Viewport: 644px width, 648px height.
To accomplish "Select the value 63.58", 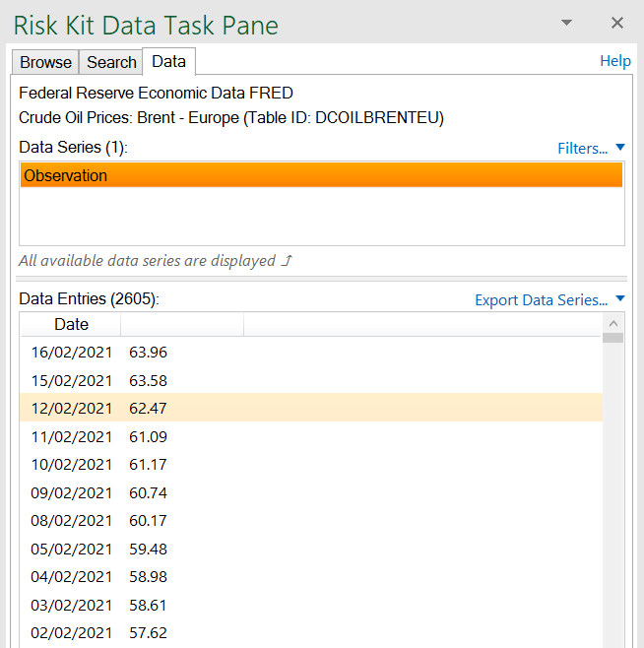I will pos(148,380).
